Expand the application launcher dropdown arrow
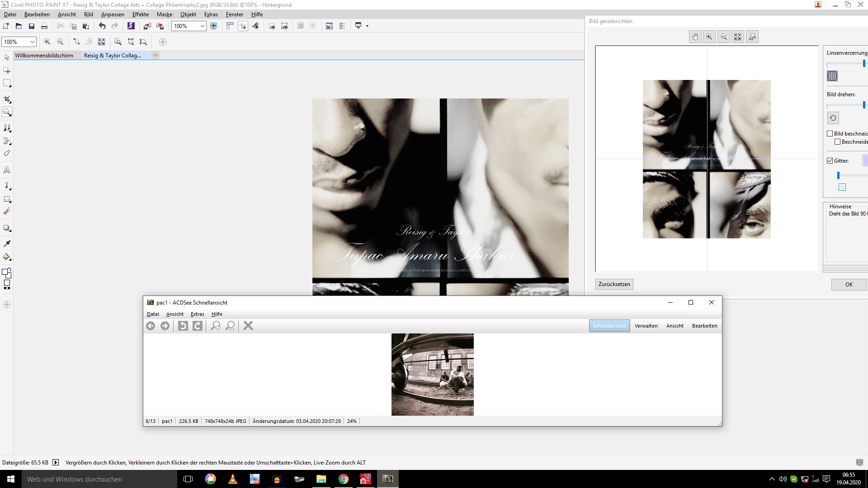The image size is (868, 488). click(x=367, y=26)
